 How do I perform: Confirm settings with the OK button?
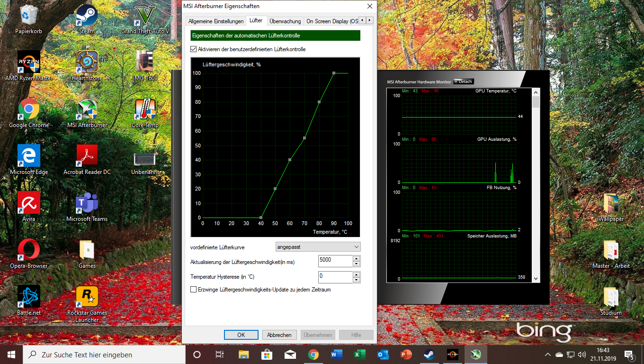pyautogui.click(x=241, y=335)
